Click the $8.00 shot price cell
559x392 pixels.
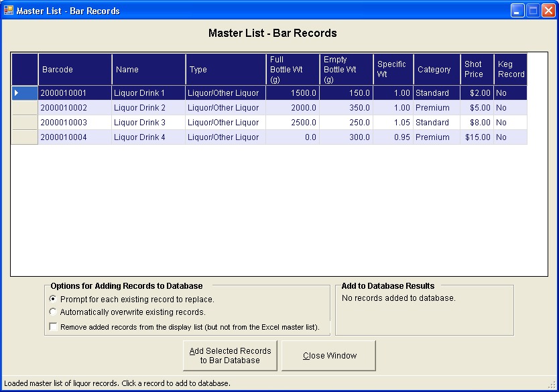point(477,123)
